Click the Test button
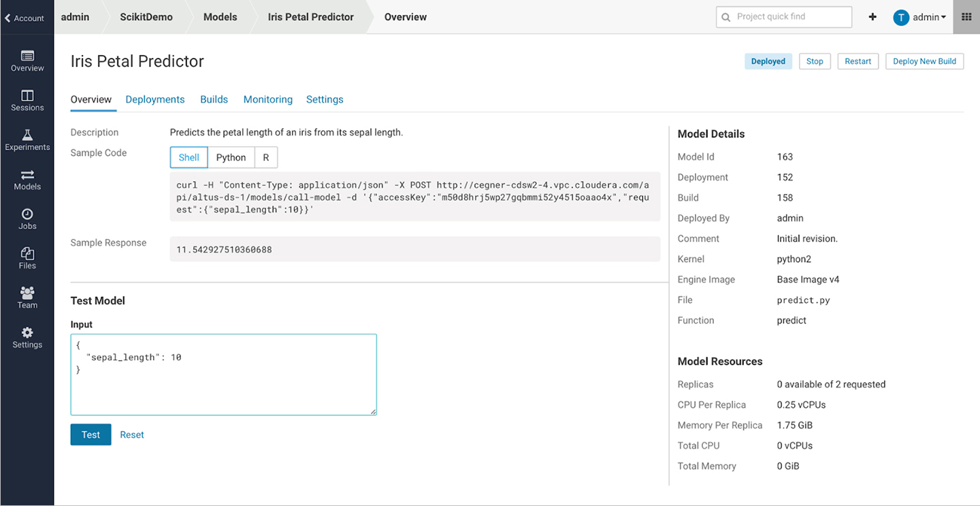This screenshot has width=980, height=506. 91,434
